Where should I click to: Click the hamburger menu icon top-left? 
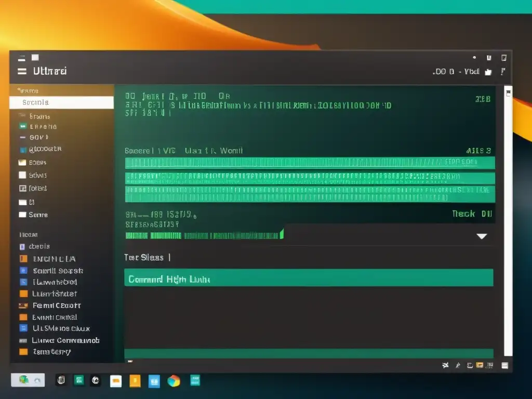21,71
